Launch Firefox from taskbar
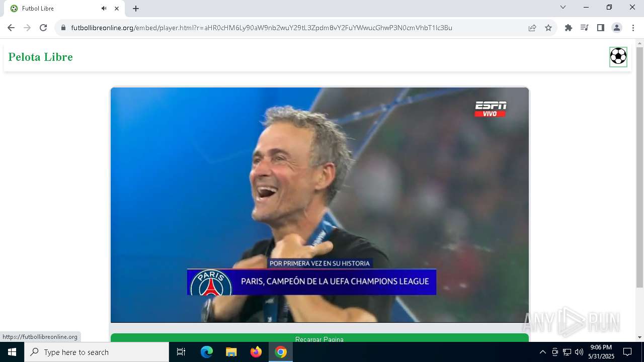 coord(256,352)
